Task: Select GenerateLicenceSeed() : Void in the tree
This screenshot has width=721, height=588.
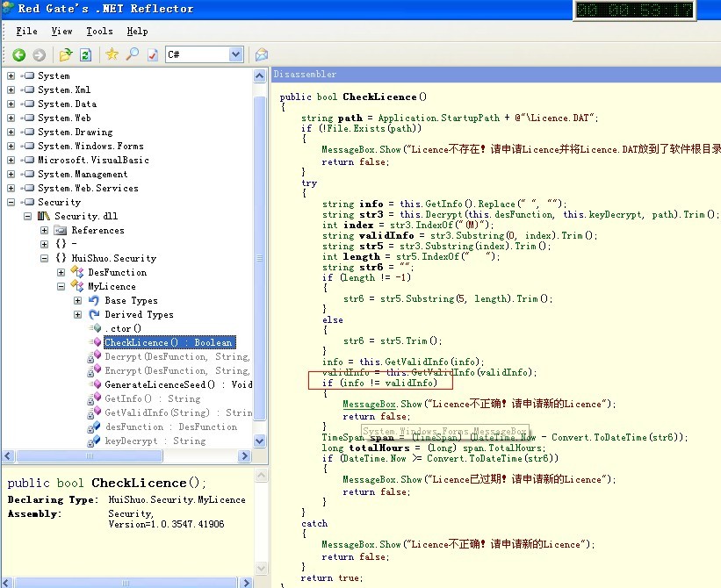Action: point(178,384)
